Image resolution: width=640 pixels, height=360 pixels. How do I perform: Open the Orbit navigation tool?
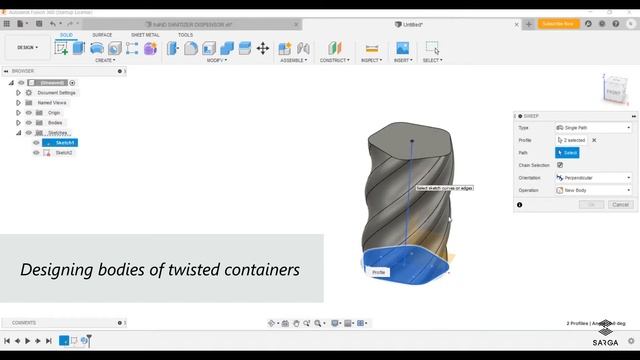pyautogui.click(x=271, y=323)
